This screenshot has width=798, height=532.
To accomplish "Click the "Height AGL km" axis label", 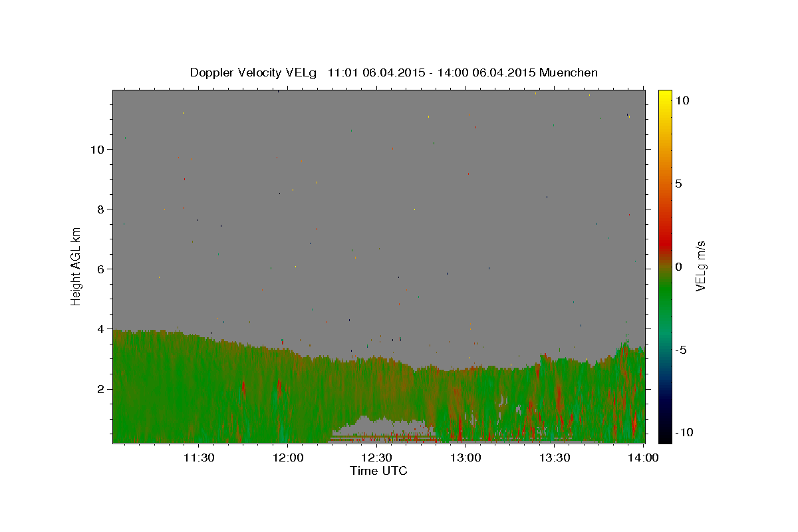I will [76, 267].
